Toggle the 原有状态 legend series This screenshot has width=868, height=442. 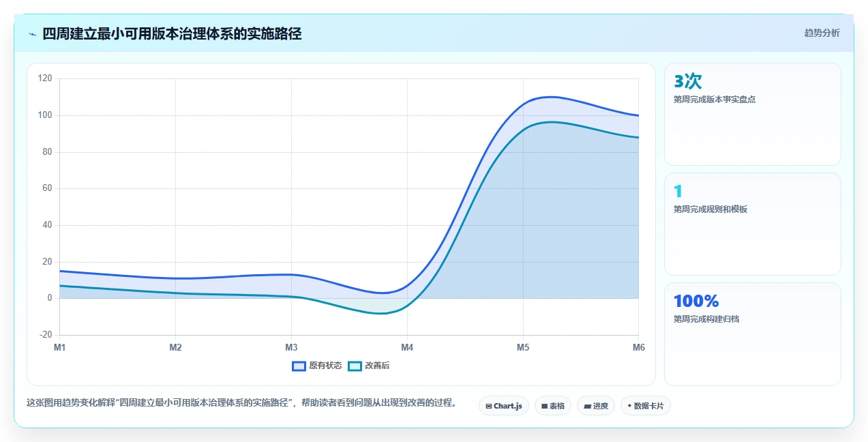click(317, 366)
